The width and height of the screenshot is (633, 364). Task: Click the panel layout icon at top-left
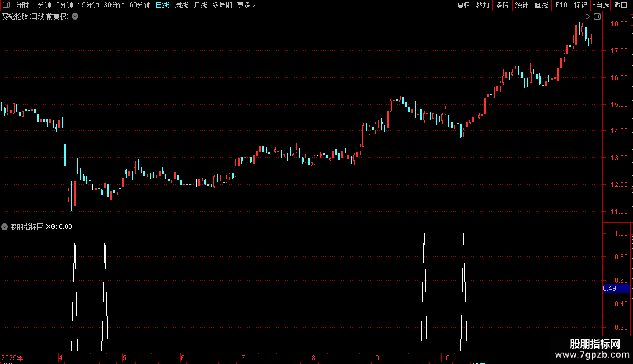click(x=6, y=5)
